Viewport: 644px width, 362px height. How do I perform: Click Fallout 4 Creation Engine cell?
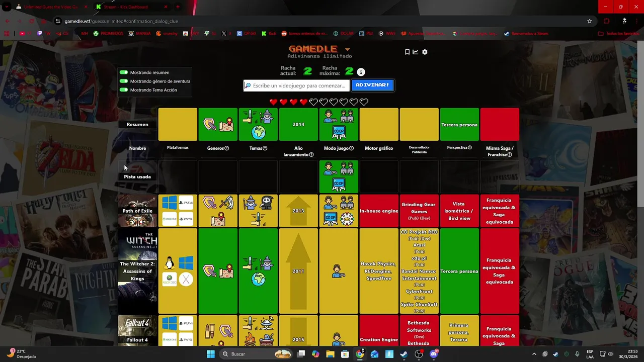pyautogui.click(x=379, y=330)
